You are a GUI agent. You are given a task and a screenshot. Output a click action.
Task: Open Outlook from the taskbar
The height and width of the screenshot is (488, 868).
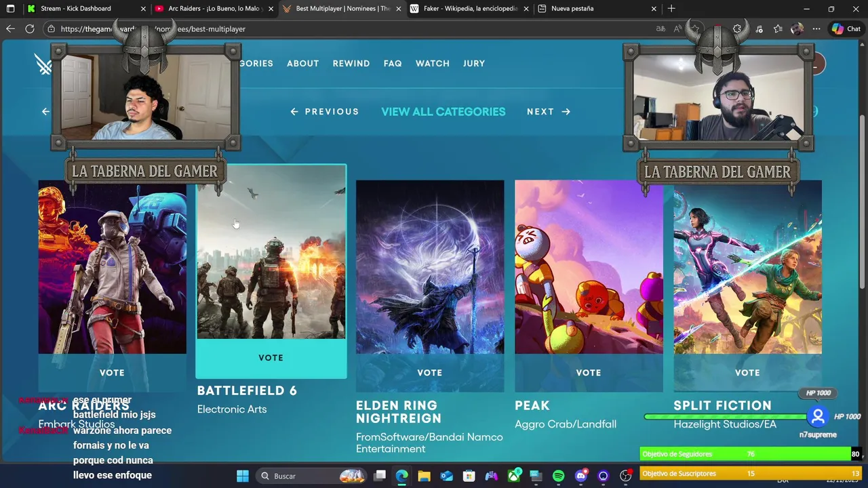tap(446, 476)
